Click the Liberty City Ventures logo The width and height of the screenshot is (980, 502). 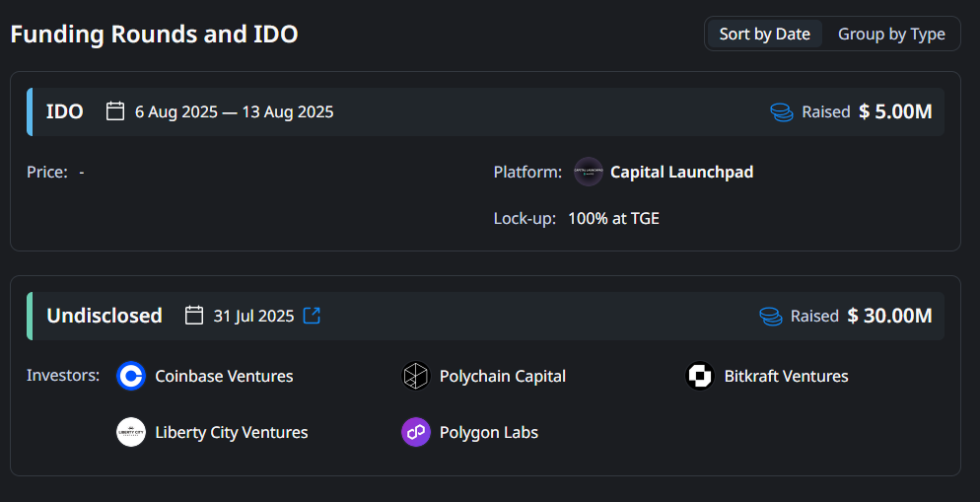pos(131,432)
